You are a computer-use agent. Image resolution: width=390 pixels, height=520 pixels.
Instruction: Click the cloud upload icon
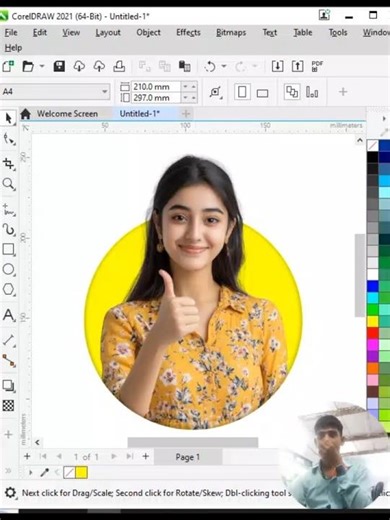[x=99, y=66]
